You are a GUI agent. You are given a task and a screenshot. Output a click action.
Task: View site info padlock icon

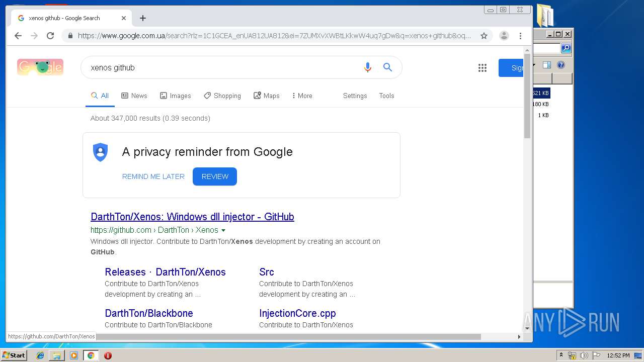pyautogui.click(x=70, y=36)
